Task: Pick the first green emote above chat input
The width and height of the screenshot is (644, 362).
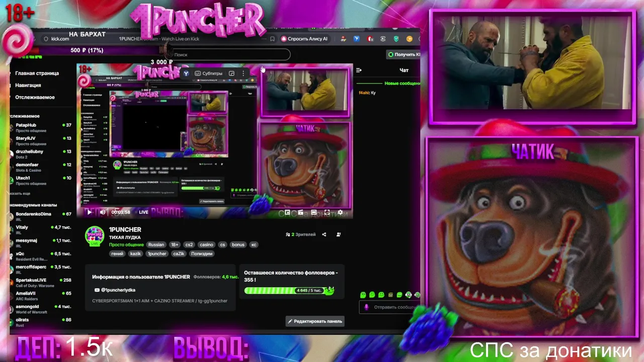Action: click(x=363, y=295)
